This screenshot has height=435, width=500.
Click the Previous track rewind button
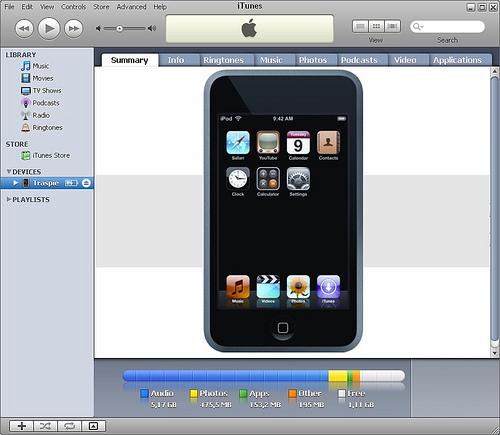(24, 29)
